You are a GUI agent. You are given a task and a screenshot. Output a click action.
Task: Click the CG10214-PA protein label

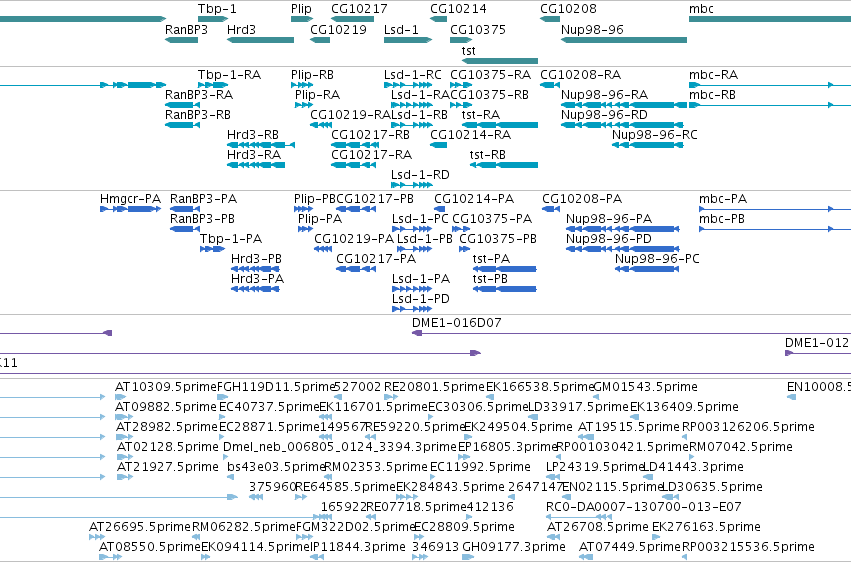[x=474, y=199]
